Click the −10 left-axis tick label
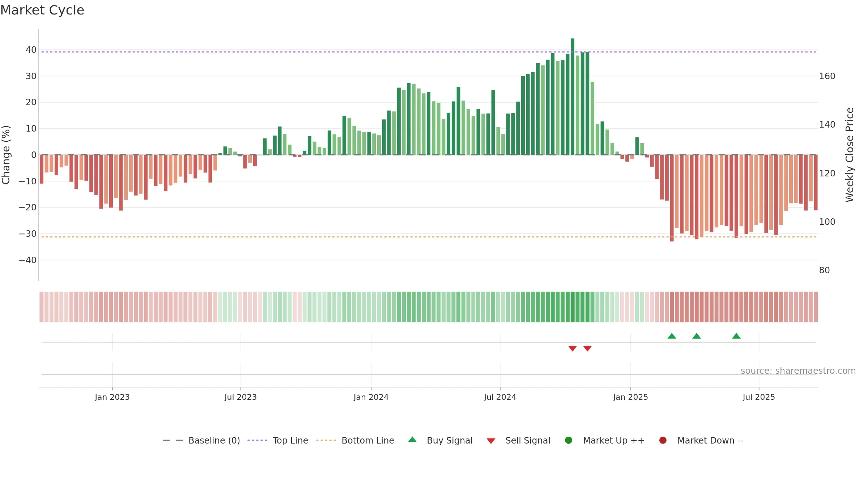The height and width of the screenshot is (488, 868). (x=28, y=181)
